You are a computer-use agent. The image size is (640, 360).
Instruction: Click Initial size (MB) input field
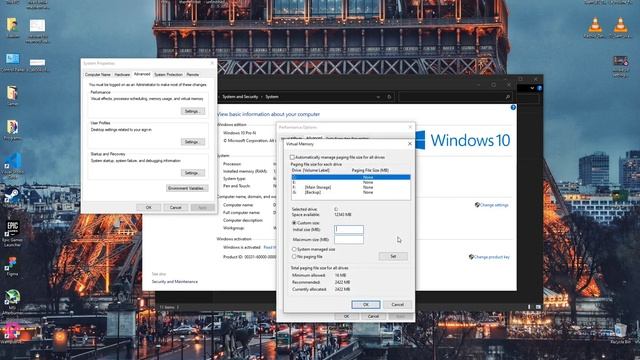pos(349,229)
